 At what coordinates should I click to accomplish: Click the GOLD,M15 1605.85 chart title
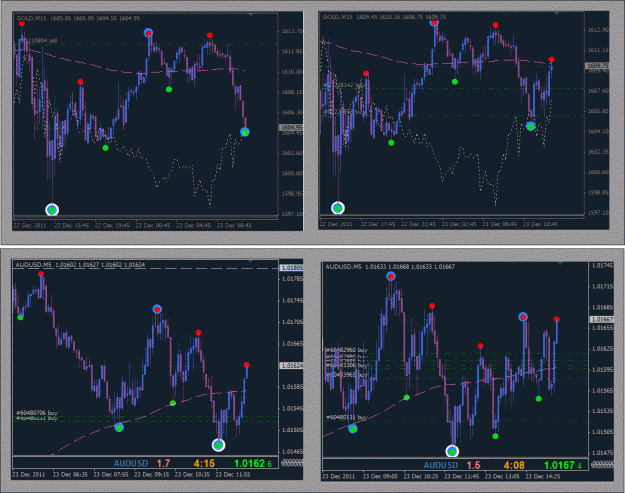coord(78,18)
